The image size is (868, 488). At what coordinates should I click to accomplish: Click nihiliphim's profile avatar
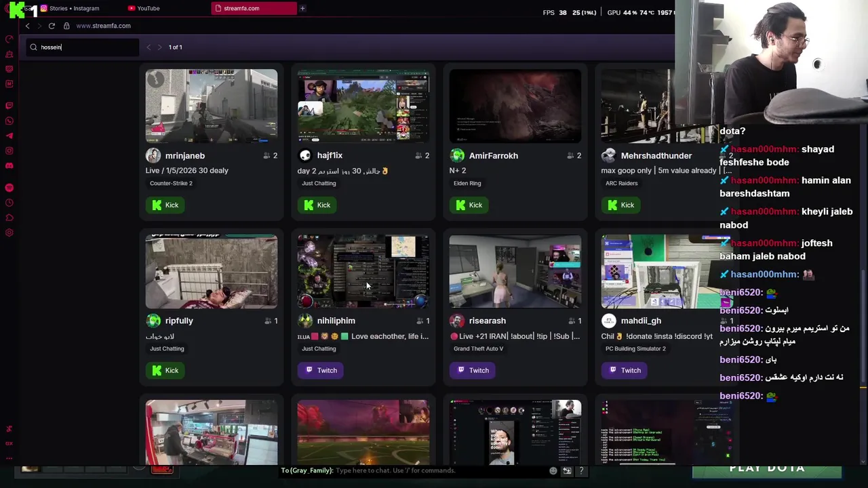tap(305, 321)
